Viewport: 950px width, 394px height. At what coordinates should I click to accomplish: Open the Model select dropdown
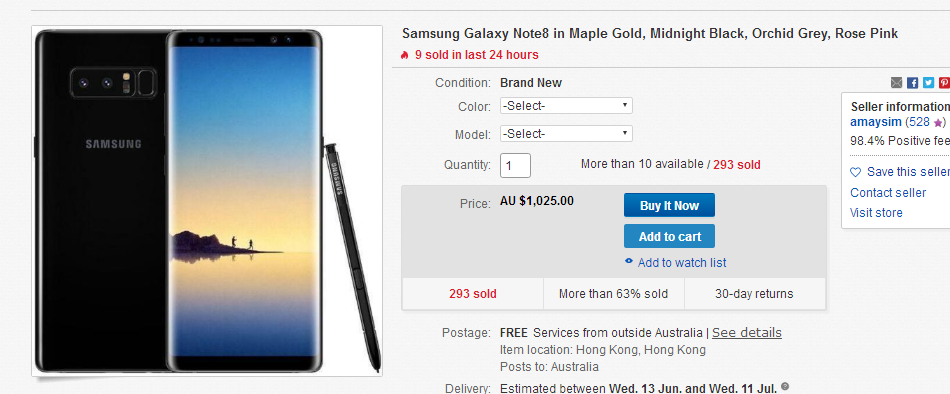566,133
